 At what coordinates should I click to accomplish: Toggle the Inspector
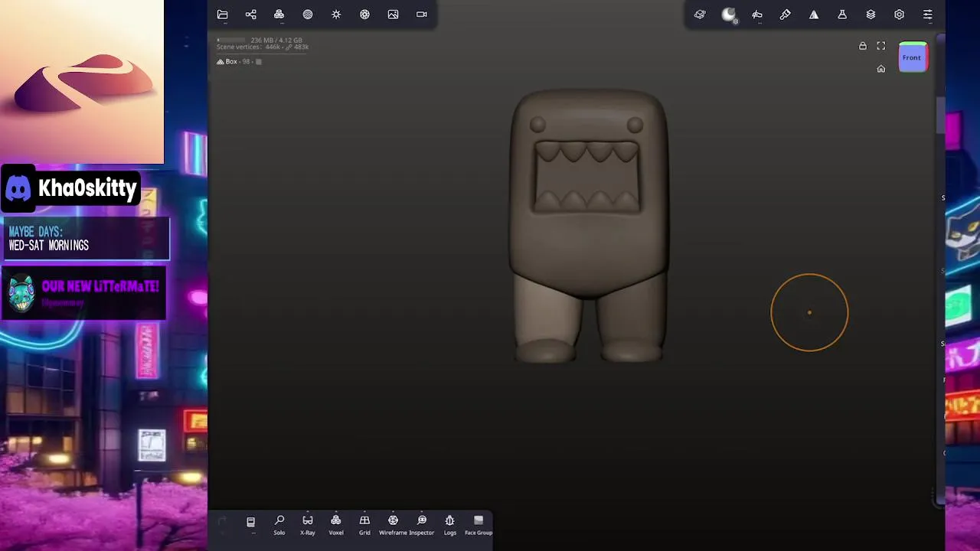click(422, 525)
